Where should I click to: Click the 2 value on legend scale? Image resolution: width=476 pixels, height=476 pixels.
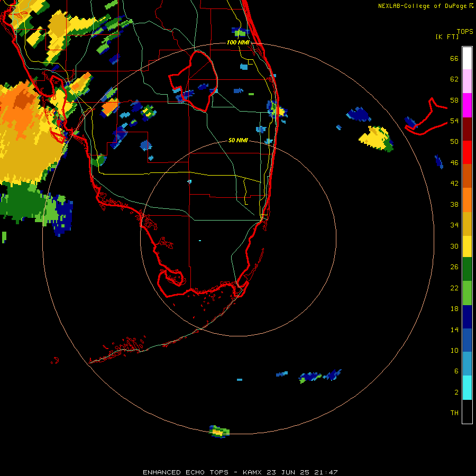click(456, 392)
